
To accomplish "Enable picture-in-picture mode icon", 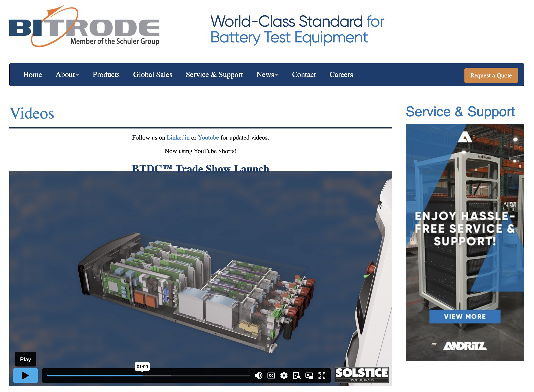I will 309,376.
